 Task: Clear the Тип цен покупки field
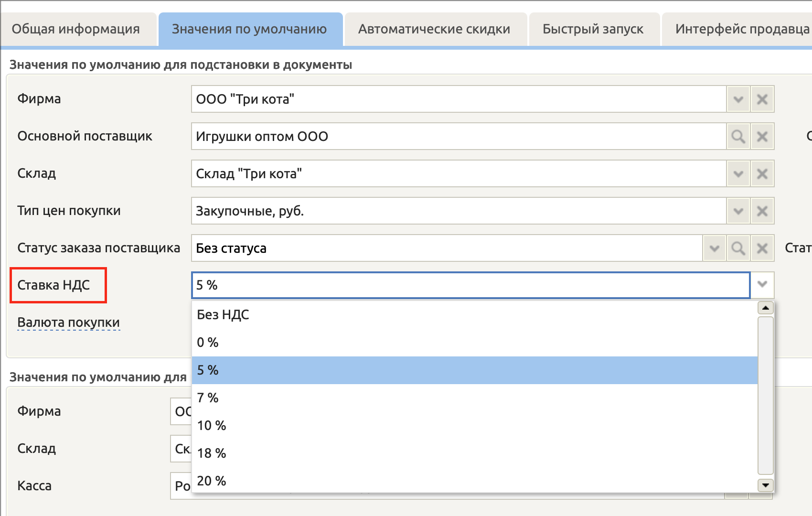[x=762, y=211]
